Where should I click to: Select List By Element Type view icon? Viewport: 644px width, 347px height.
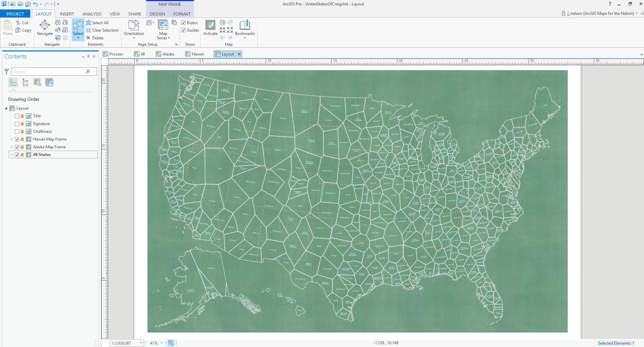coord(25,82)
